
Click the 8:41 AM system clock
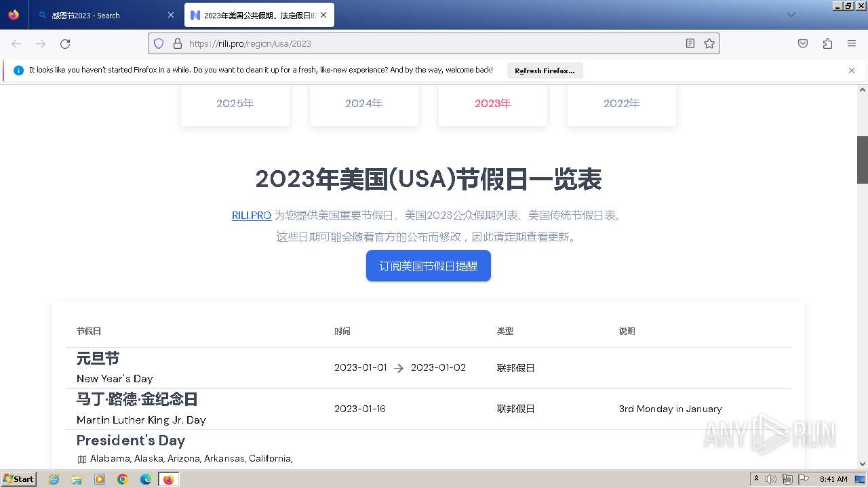pyautogui.click(x=833, y=479)
